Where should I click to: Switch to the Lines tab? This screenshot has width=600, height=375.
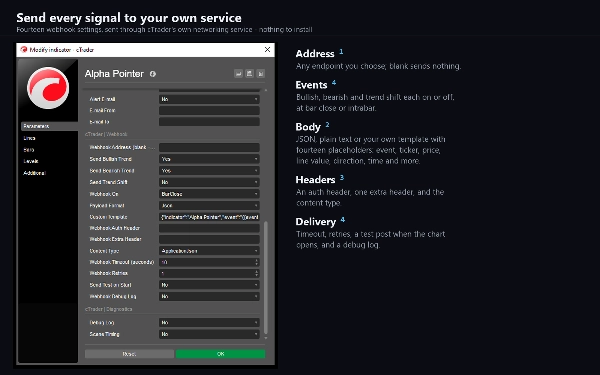click(x=29, y=138)
